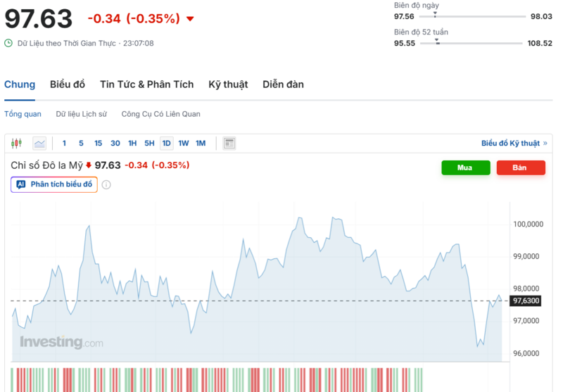The width and height of the screenshot is (563, 392).
Task: Select the 1W timeframe
Action: point(183,144)
